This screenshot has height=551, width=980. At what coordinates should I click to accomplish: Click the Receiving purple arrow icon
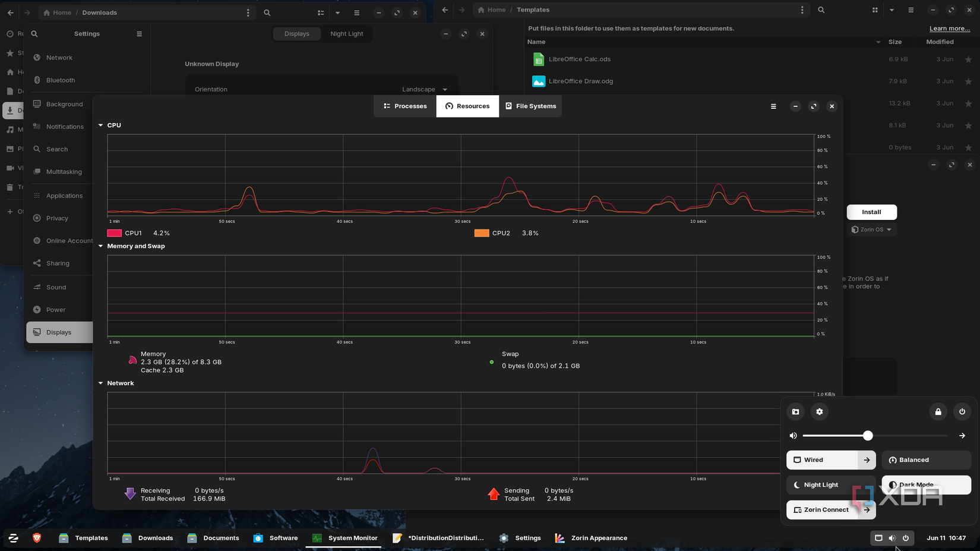pyautogui.click(x=130, y=494)
